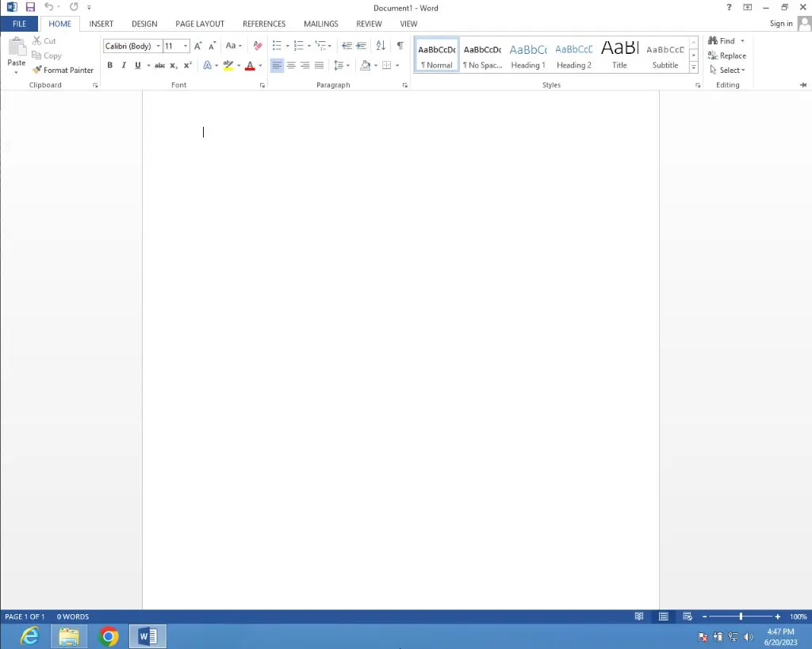This screenshot has width=812, height=649.
Task: Click the Increase Indent icon
Action: 361,46
